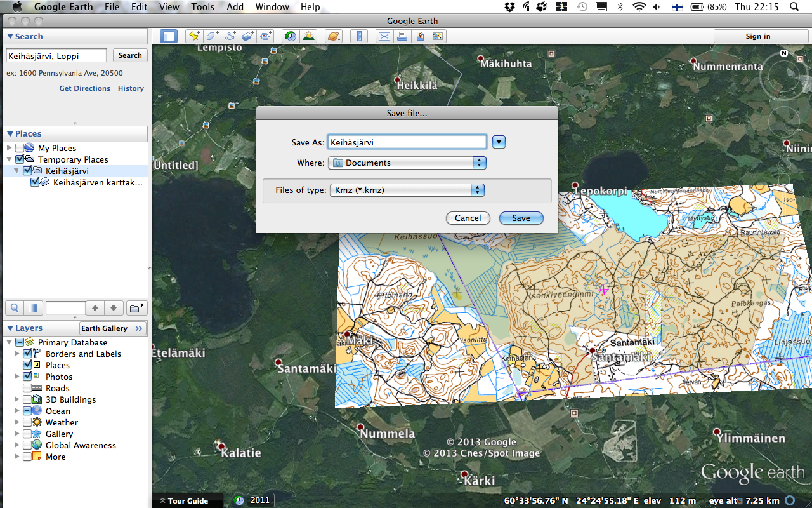812x508 pixels.
Task: Open the Where: Documents dropdown
Action: click(407, 163)
